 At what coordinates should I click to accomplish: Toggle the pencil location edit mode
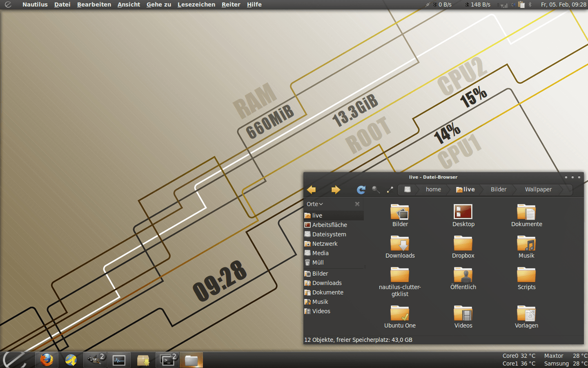click(x=390, y=189)
